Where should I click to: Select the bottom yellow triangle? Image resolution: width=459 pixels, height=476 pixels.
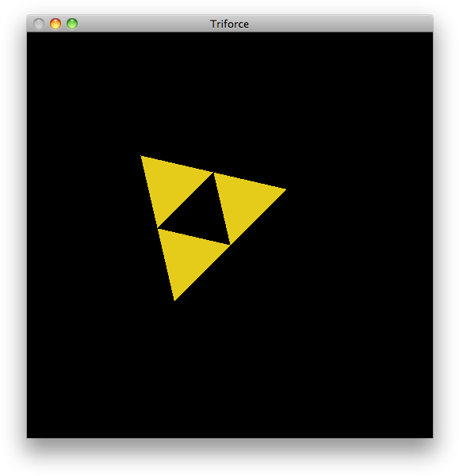187,258
